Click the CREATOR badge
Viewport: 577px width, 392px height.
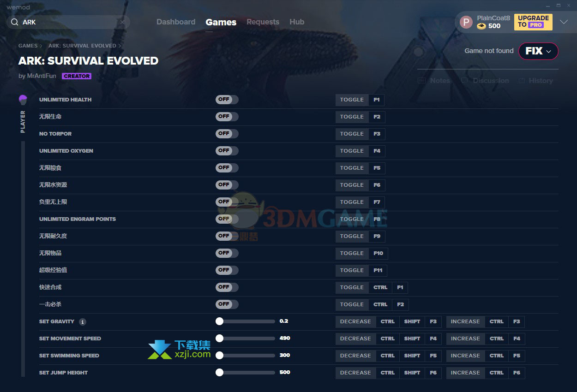click(x=77, y=76)
